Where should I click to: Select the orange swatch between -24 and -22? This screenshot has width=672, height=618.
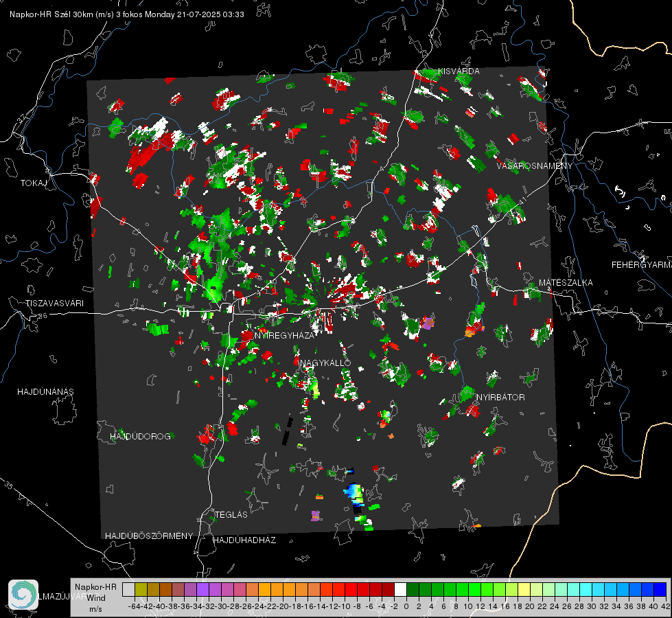point(264,589)
